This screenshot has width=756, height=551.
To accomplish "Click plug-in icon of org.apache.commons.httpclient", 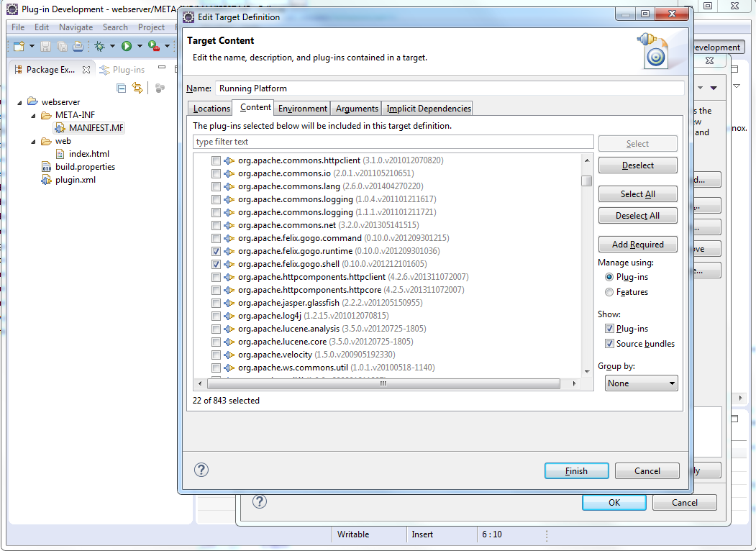I will [229, 160].
